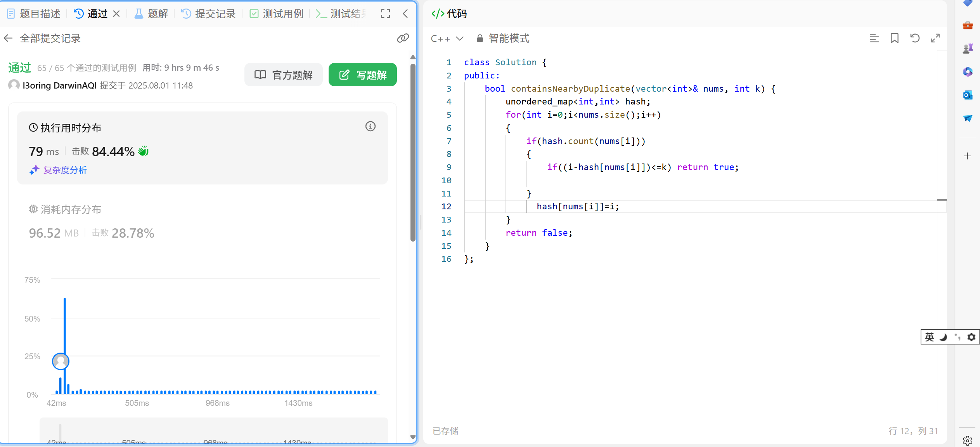Viewport: 980px width, 447px height.
Task: Click the 已存储 status label
Action: click(x=445, y=431)
